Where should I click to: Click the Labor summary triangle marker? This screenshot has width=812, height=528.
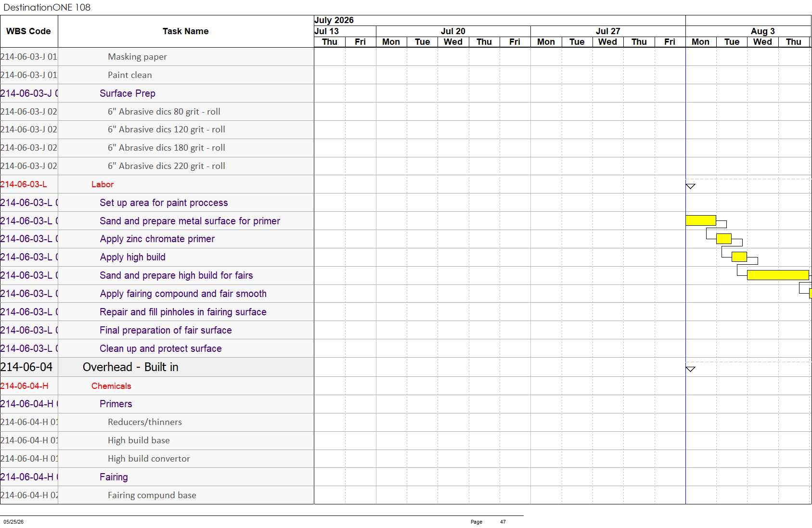pyautogui.click(x=690, y=186)
